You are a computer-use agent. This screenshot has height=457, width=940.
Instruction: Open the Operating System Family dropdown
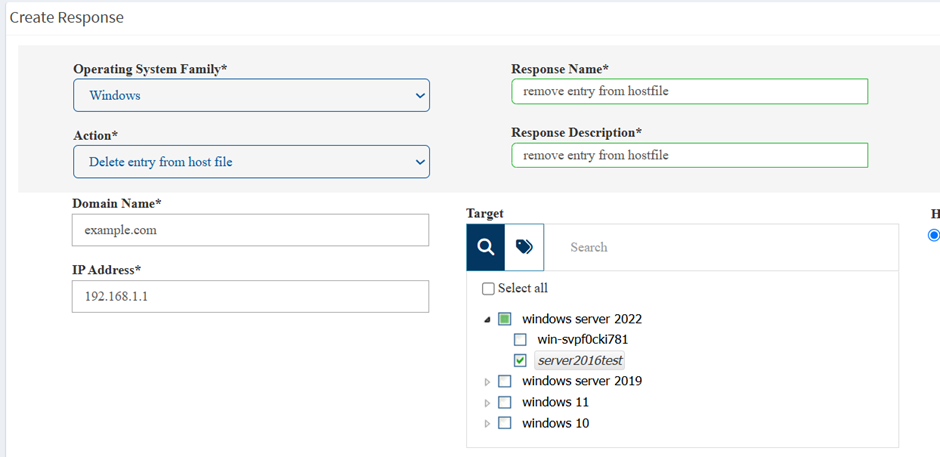[251, 96]
